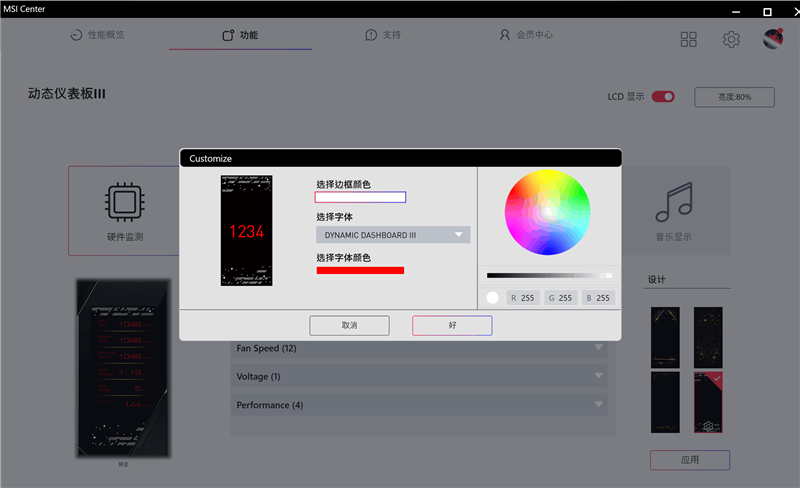This screenshot has width=800, height=488.
Task: Click the user avatar icon
Action: (773, 39)
